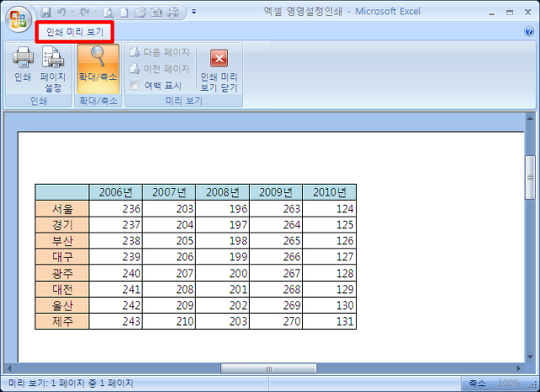Click the 경기 row label
Image resolution: width=540 pixels, height=392 pixels.
pyautogui.click(x=62, y=225)
